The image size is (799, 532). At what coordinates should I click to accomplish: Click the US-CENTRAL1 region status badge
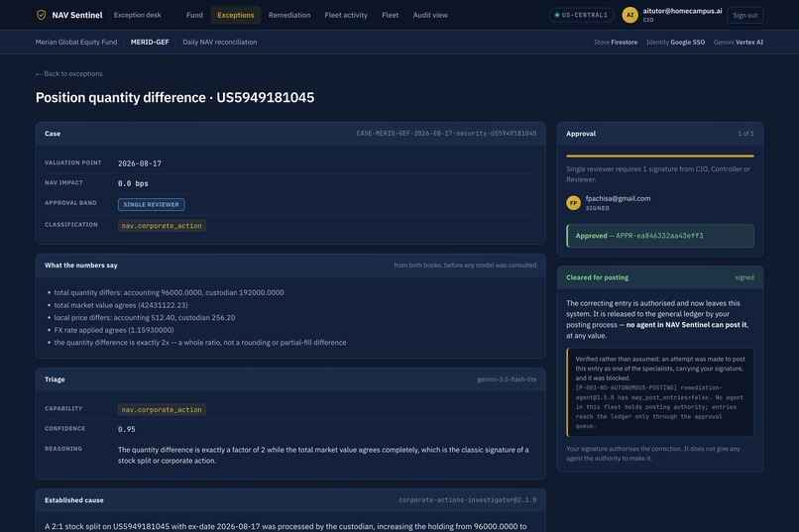(x=581, y=15)
